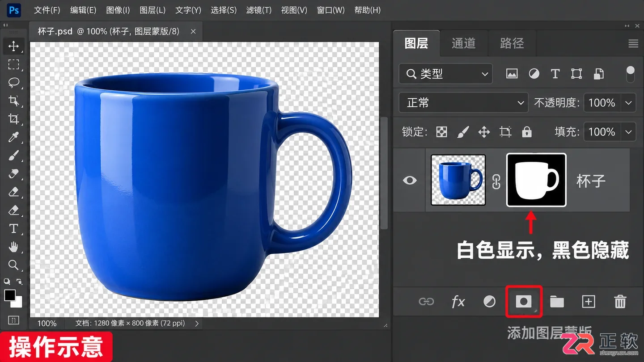Filter layers by type layer icon
This screenshot has height=362, width=644.
coord(555,74)
